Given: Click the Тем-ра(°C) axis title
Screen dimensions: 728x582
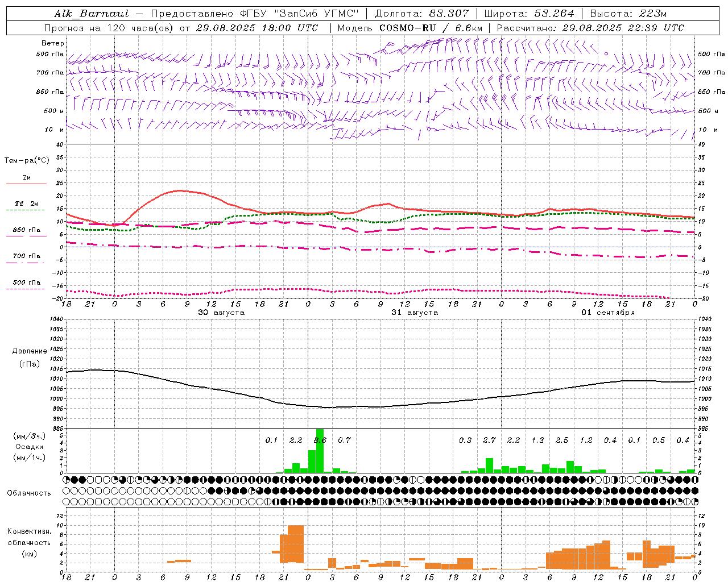Looking at the screenshot, I should [27, 161].
